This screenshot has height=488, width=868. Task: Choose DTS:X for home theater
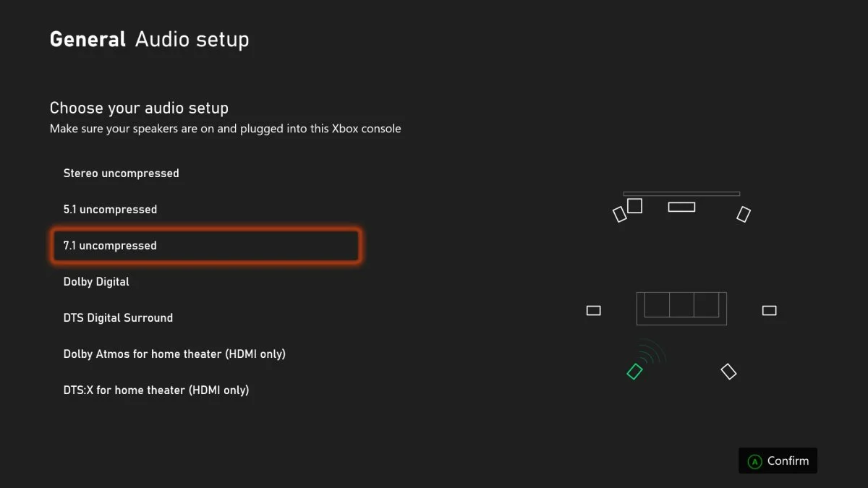[x=156, y=390]
